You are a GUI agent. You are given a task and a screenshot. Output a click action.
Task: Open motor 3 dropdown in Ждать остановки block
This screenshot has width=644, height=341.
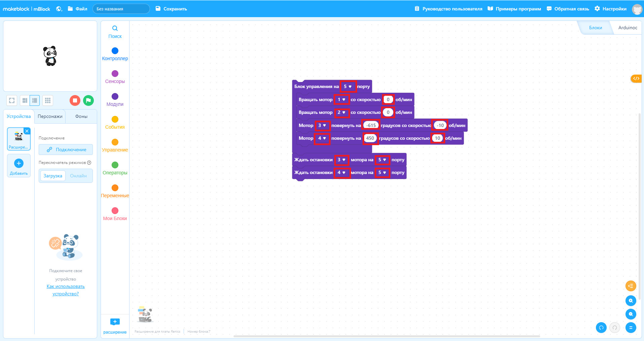click(342, 160)
